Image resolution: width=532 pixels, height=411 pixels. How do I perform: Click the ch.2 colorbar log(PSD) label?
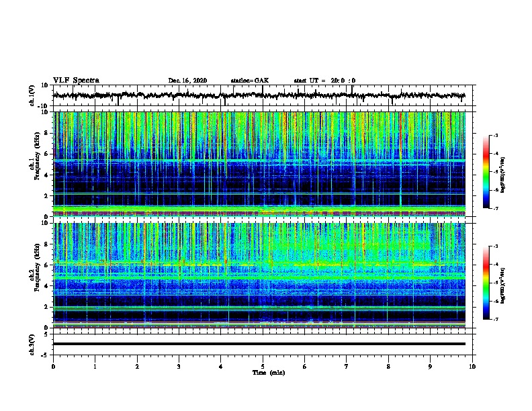(x=503, y=285)
